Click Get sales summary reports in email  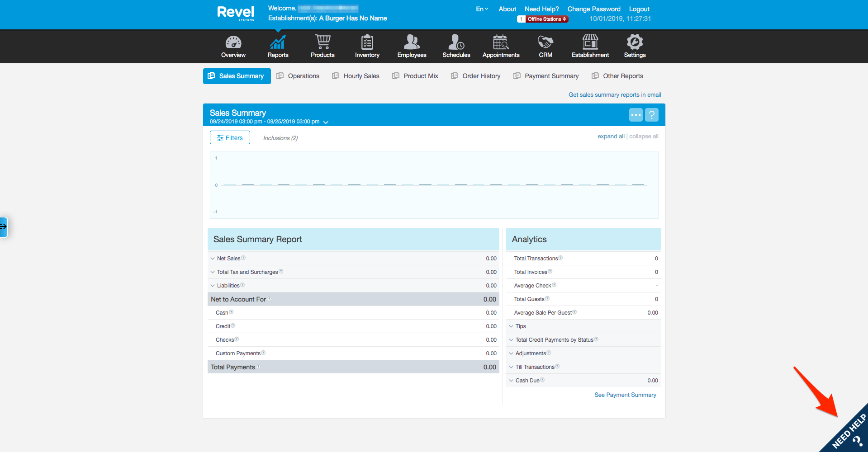pos(615,95)
